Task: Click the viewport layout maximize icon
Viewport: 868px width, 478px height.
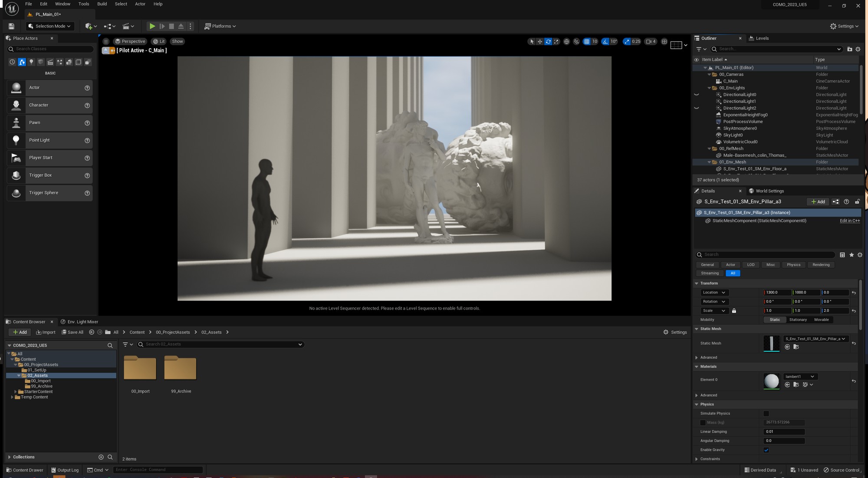Action: [664, 42]
